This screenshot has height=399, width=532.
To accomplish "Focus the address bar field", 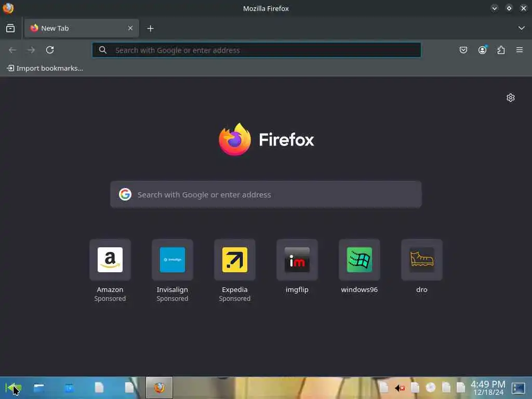I will coord(257,50).
